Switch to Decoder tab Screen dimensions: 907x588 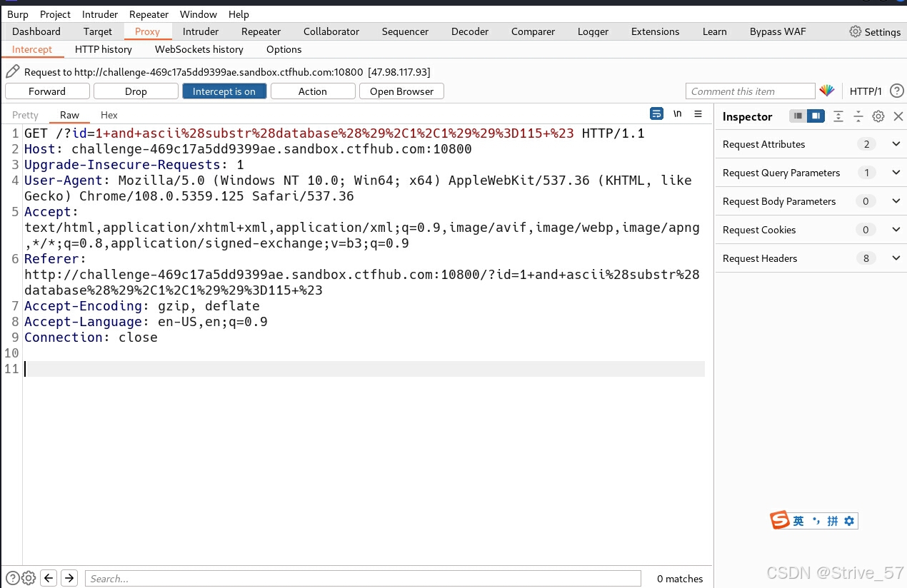point(470,31)
